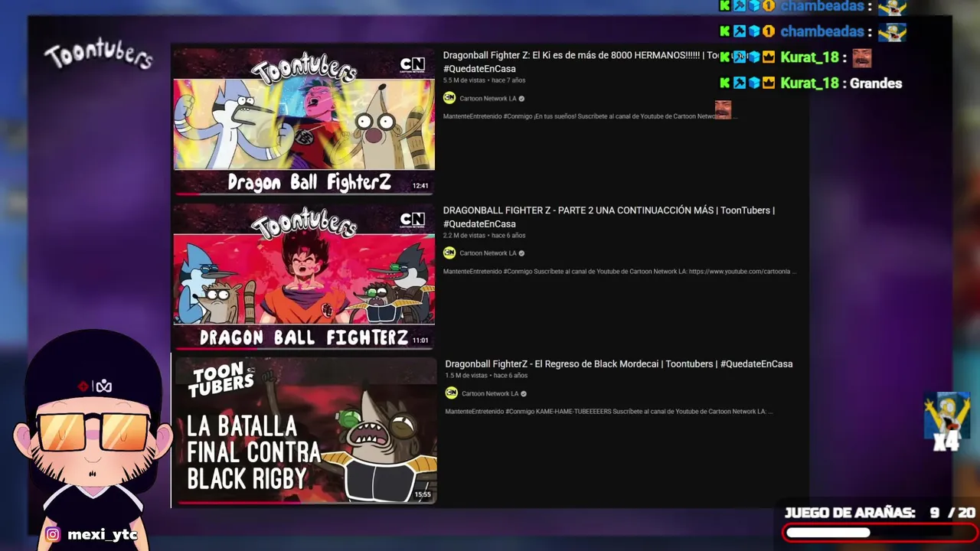
Task: Click the mexi_ytc Instagram handle
Action: 103,535
